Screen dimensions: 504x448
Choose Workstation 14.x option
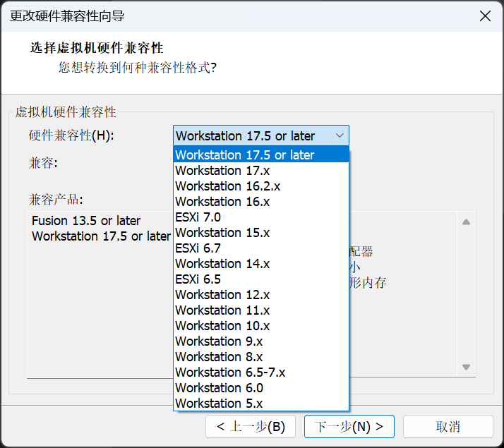point(261,264)
